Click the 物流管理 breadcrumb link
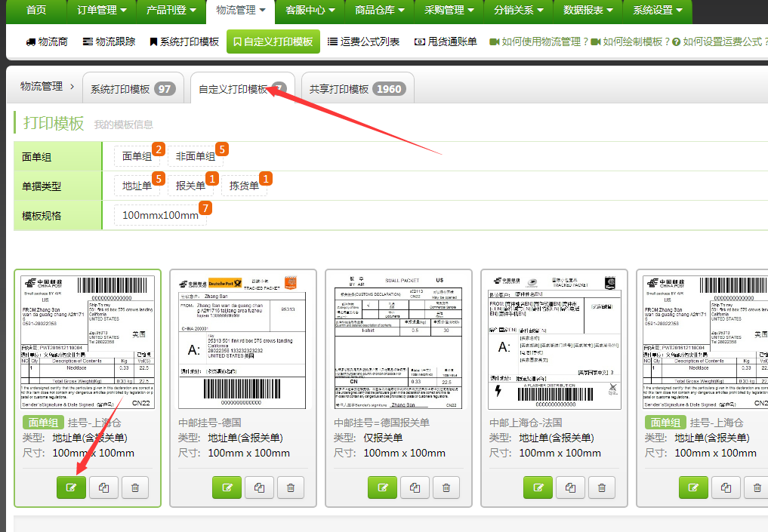Screen dimensions: 768x532 point(42,87)
